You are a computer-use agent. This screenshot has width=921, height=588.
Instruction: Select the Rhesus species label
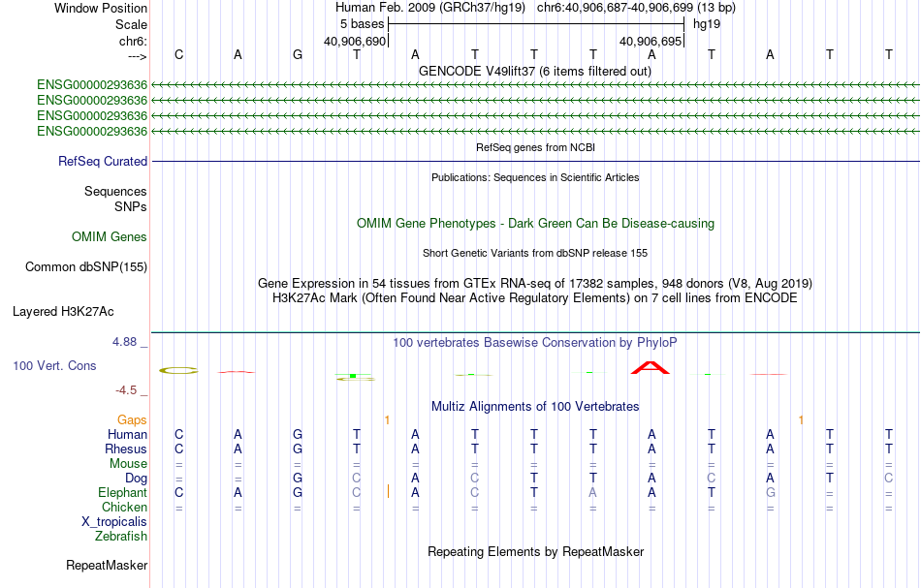pyautogui.click(x=126, y=449)
